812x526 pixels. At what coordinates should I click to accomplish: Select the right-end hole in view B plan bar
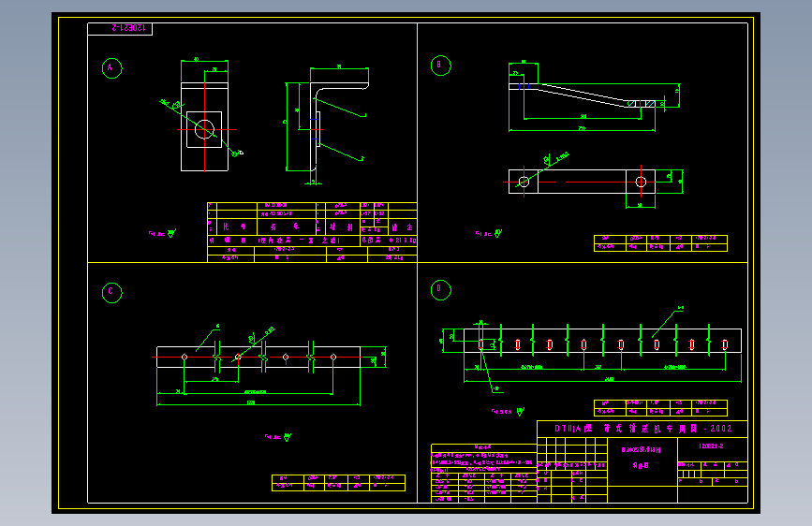point(641,182)
